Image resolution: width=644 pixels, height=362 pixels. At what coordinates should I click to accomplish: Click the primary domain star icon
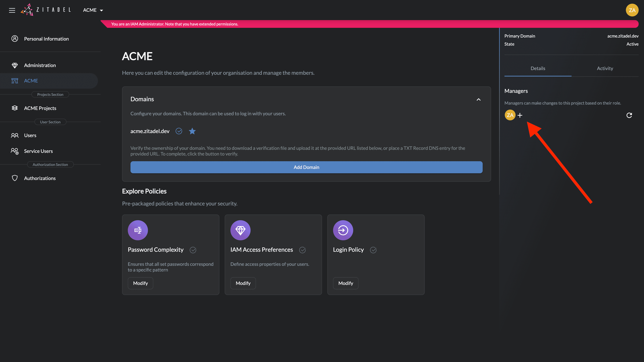click(192, 131)
